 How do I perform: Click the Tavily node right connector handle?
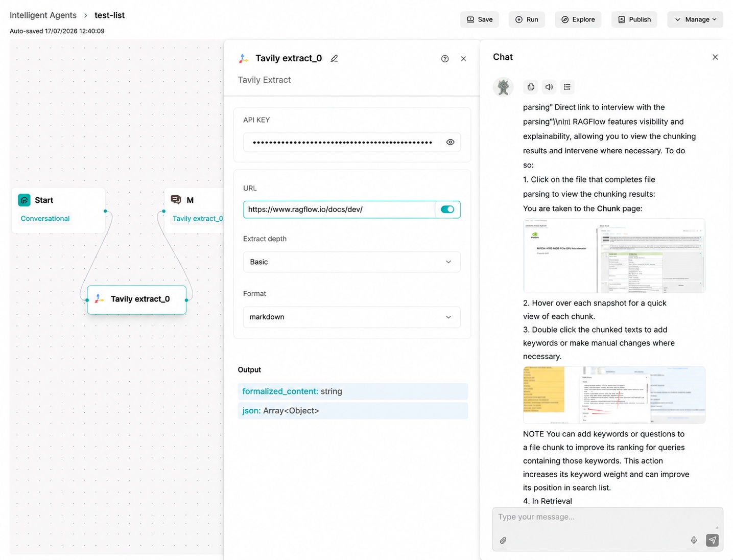tap(186, 300)
